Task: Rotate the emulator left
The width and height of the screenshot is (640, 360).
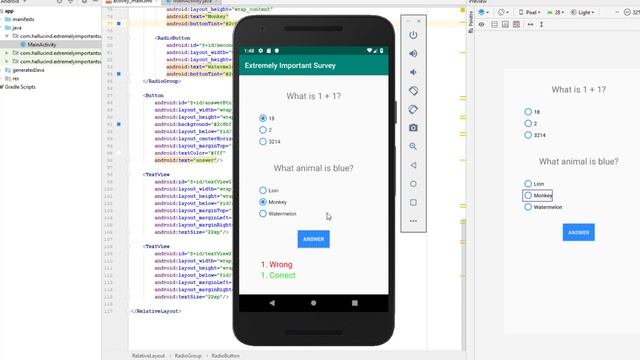Action: pos(413,91)
